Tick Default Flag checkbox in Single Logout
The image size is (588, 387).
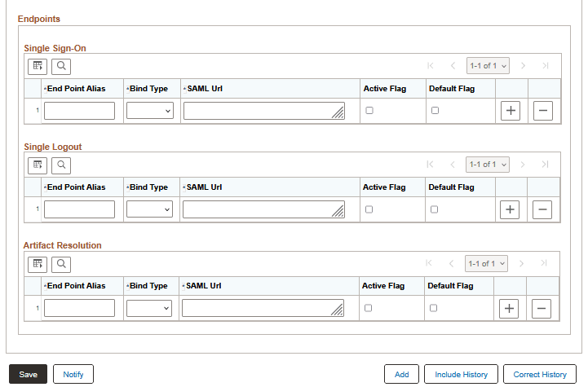pos(434,209)
